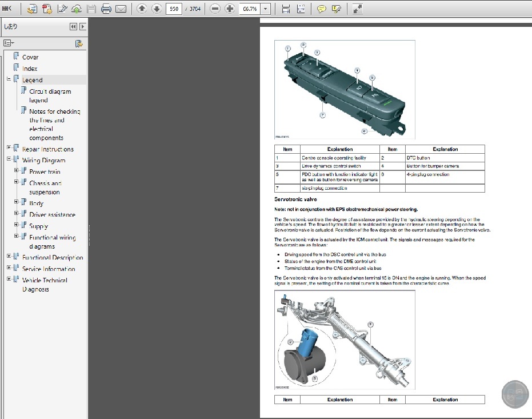Click the page number field showing 950

tap(174, 9)
